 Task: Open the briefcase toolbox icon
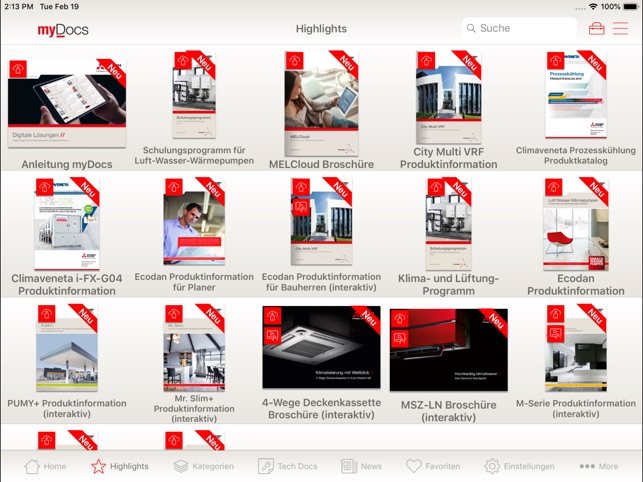click(596, 29)
